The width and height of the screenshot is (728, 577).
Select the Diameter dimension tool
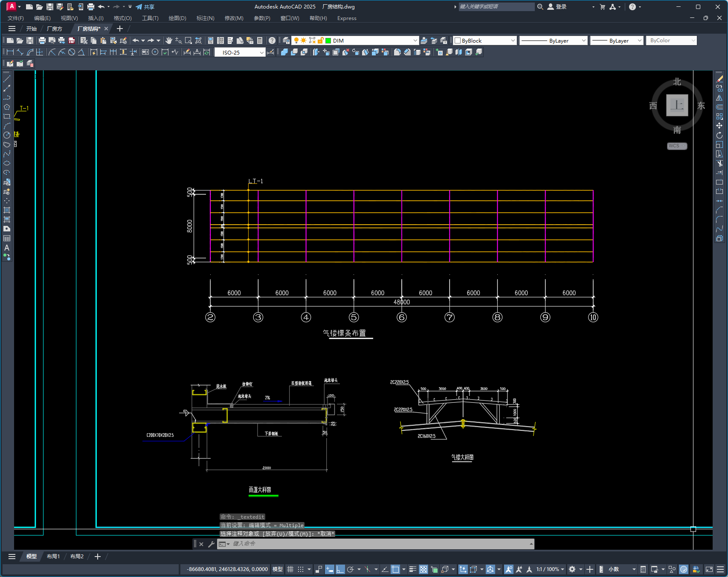coord(72,52)
